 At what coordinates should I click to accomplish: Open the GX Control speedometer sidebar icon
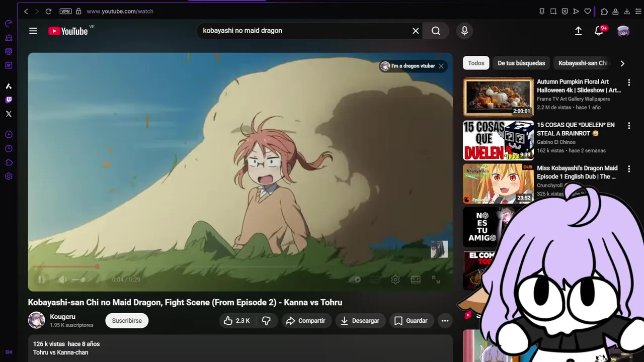[9, 24]
